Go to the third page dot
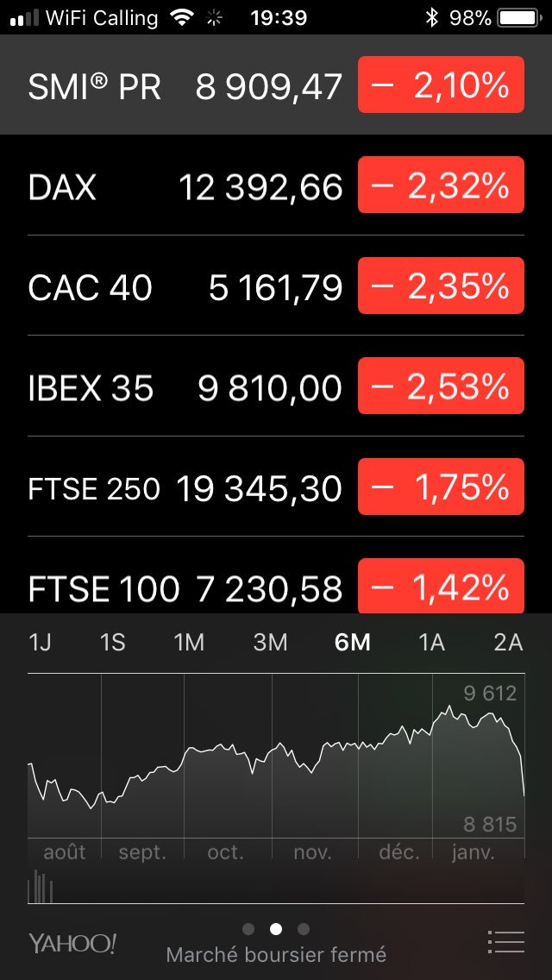Viewport: 552px width, 980px height. (304, 929)
